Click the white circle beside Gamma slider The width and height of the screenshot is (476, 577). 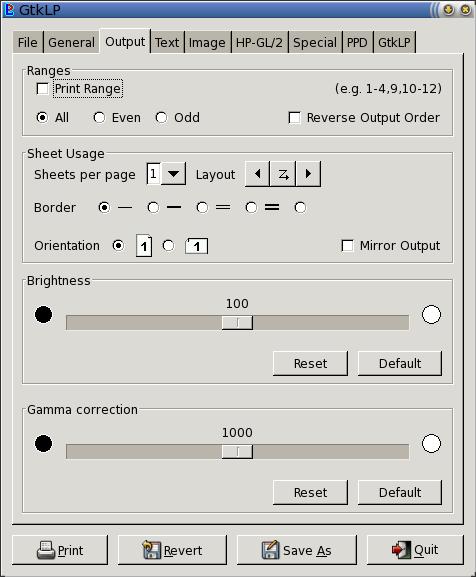(x=431, y=443)
